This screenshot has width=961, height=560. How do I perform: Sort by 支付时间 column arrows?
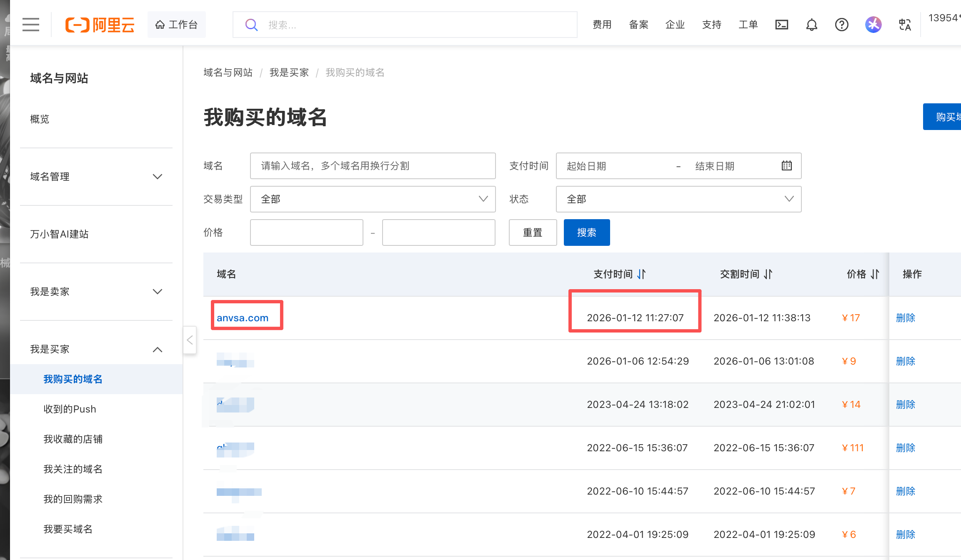[641, 274]
